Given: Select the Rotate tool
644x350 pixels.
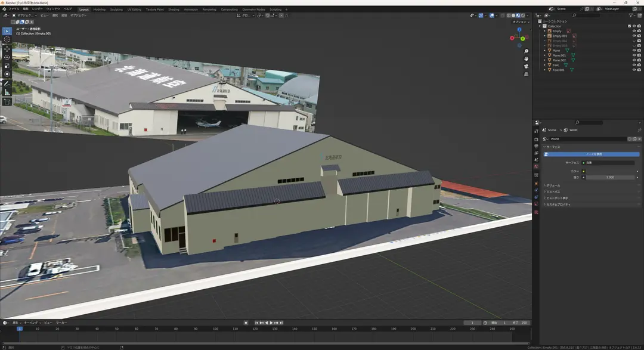Looking at the screenshot, I should coord(7,57).
